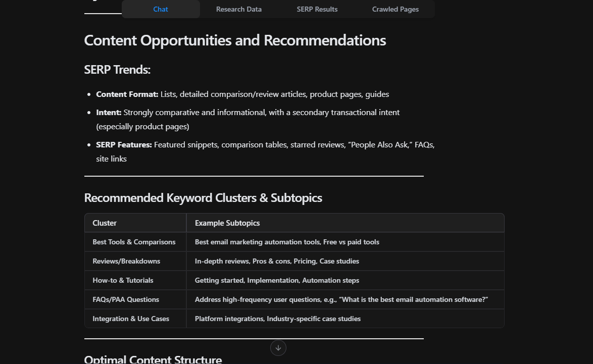Click the Integration & Use Cases cell
This screenshot has width=593, height=364.
(131, 319)
